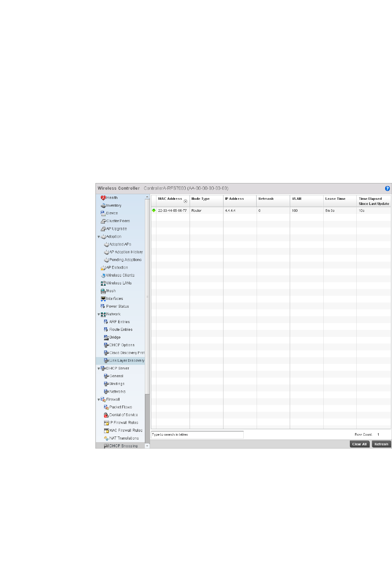
Task: Click the Inventory icon in sidebar
Action: (103, 205)
